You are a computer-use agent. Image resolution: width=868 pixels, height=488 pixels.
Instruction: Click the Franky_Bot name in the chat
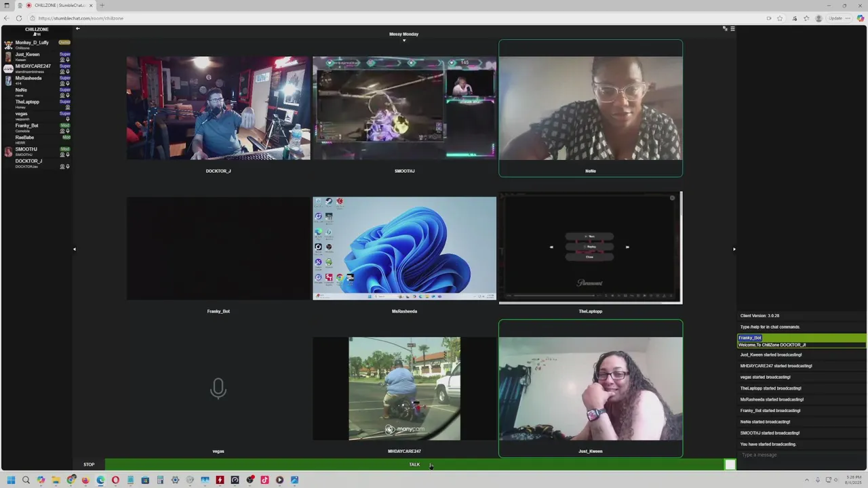750,338
